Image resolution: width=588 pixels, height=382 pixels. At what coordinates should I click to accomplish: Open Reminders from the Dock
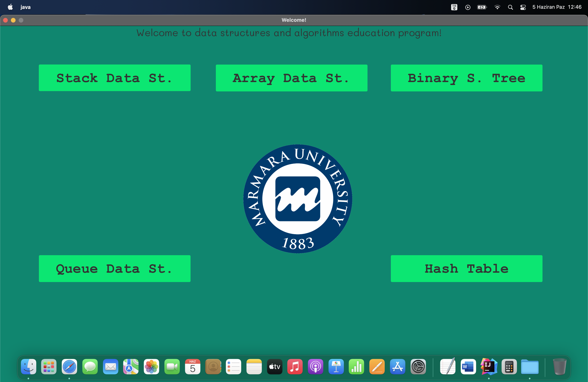click(234, 366)
